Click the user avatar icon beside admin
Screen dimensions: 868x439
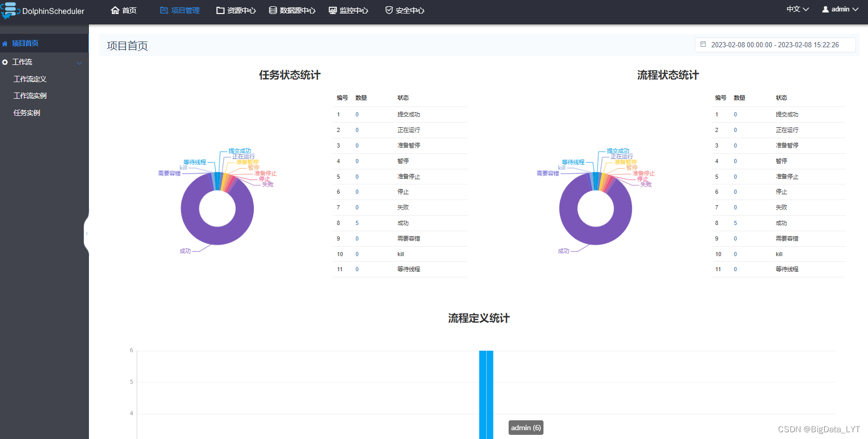(x=825, y=9)
